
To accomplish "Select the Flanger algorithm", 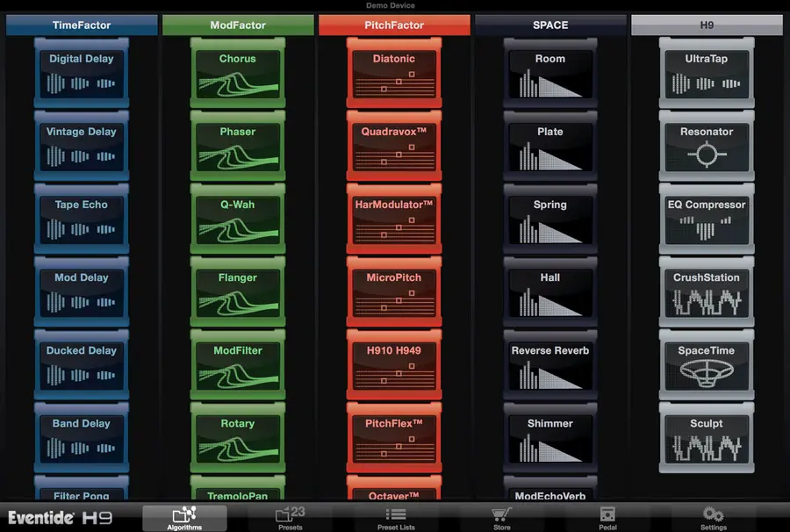I will (x=238, y=291).
